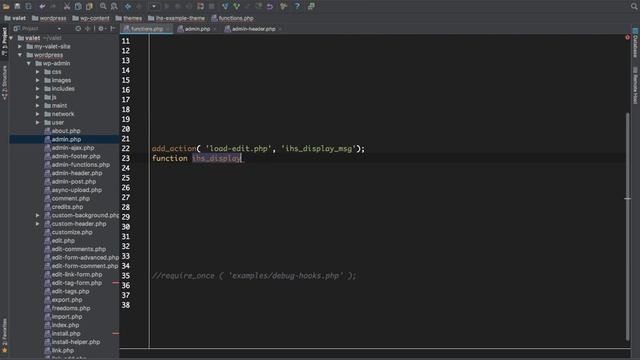Click the Find magnifier toolbar icon
Viewport: 640px width, 360px height.
click(x=103, y=6)
